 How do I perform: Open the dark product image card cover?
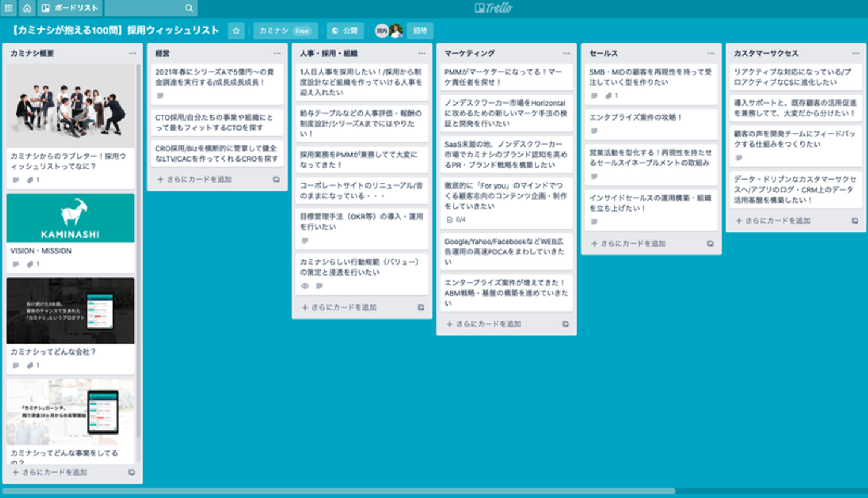tap(71, 310)
